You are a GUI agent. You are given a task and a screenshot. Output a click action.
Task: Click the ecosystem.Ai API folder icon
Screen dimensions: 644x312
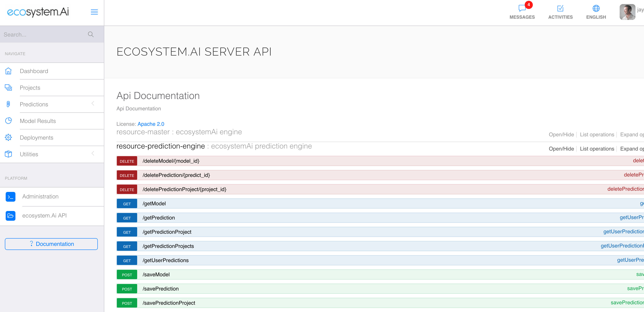click(x=11, y=216)
